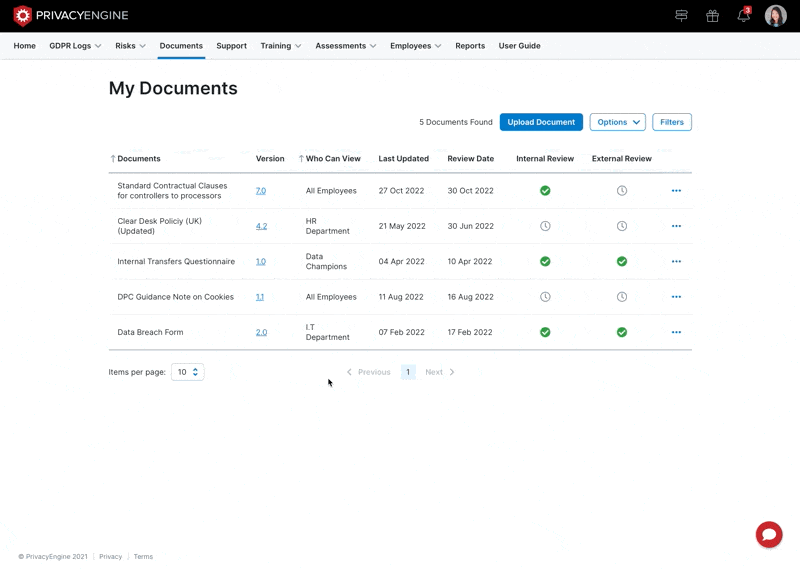800x569 pixels.
Task: Open the User Guide tab
Action: point(519,46)
